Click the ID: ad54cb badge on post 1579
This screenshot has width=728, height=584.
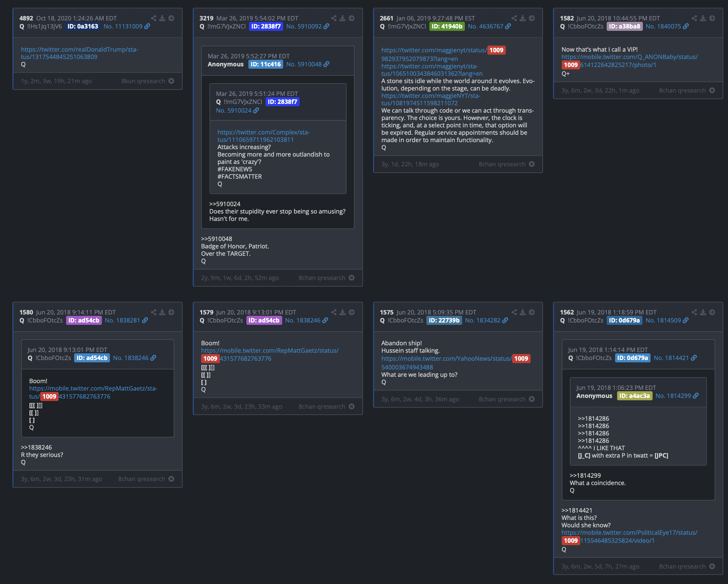(x=264, y=320)
